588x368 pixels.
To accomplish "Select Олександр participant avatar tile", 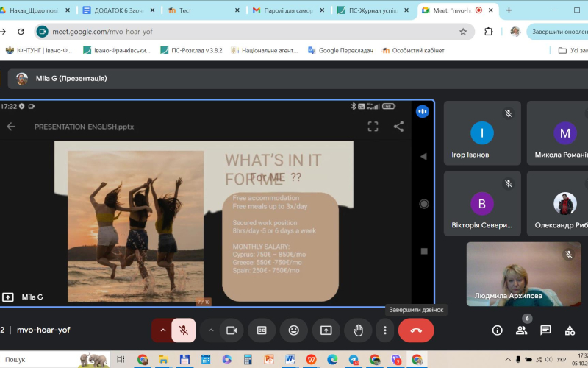I will (558, 204).
